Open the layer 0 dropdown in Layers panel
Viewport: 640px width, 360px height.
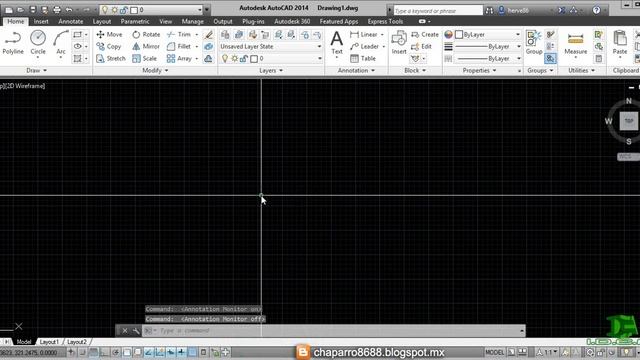pos(271,59)
